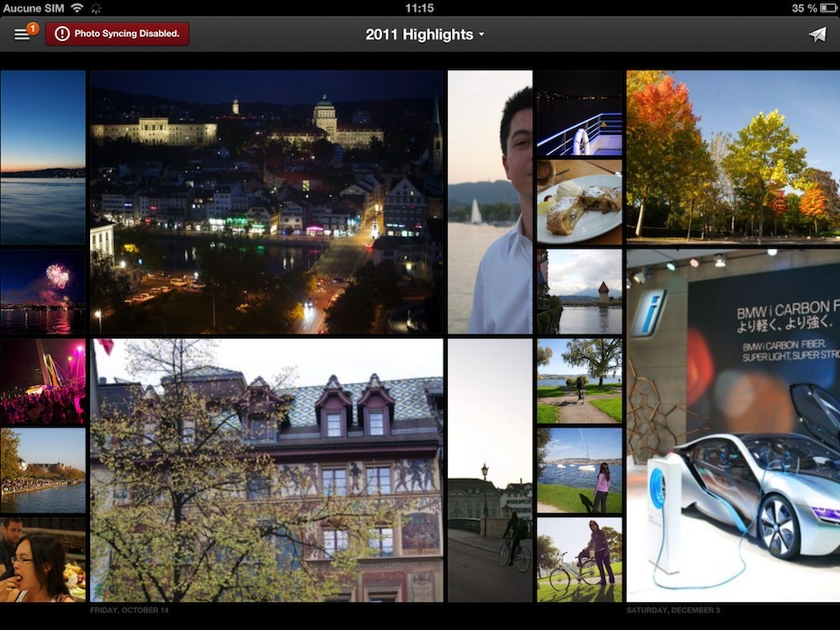
Task: Open the wooden bridge tower lake photo
Action: pyautogui.click(x=580, y=291)
